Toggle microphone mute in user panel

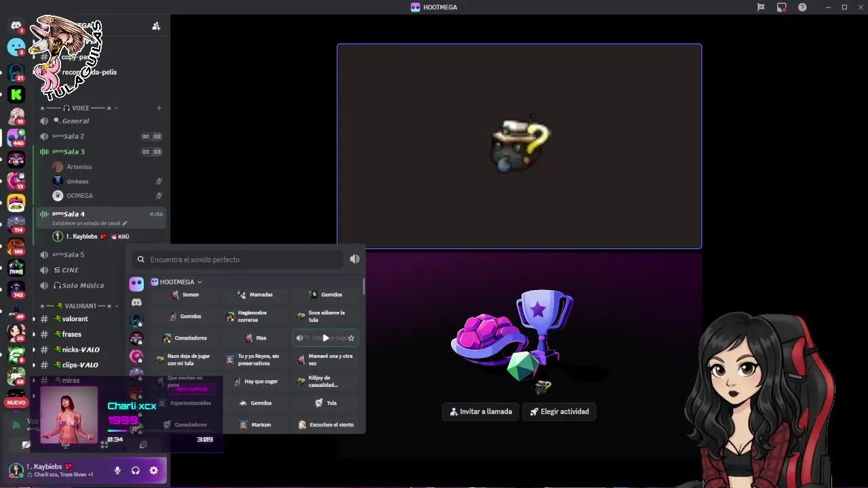point(117,470)
